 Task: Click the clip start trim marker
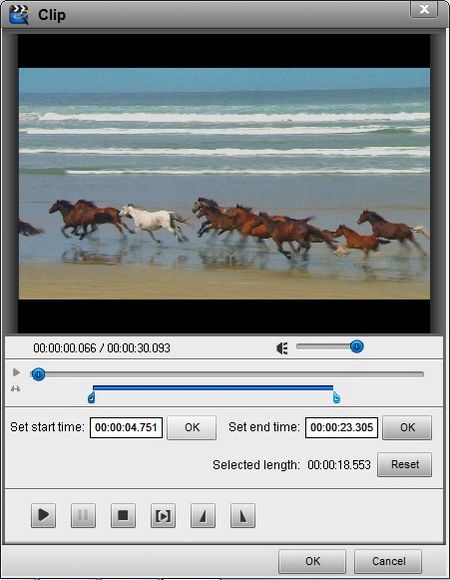(91, 398)
